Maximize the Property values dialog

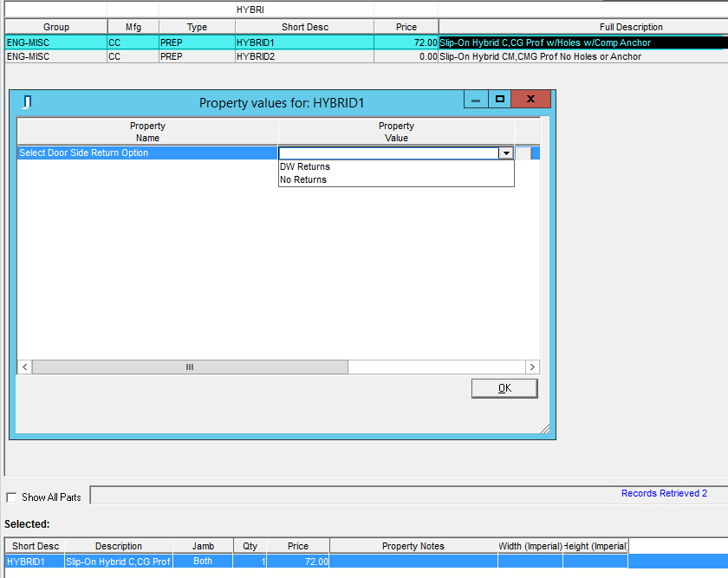[499, 100]
